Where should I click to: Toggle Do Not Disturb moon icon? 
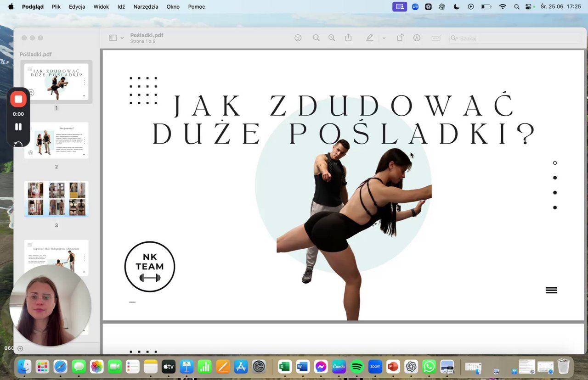[456, 7]
